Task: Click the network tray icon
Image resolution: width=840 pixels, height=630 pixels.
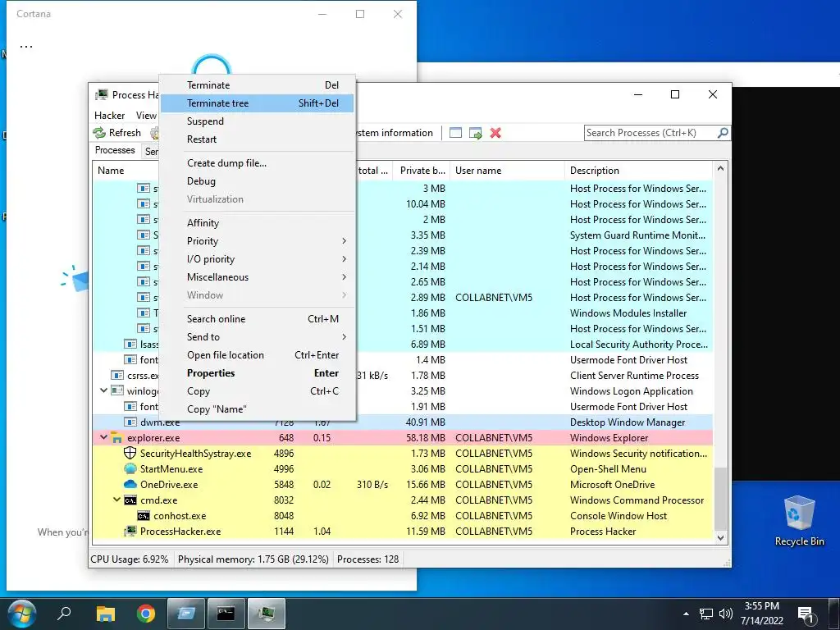Action: pyautogui.click(x=706, y=614)
